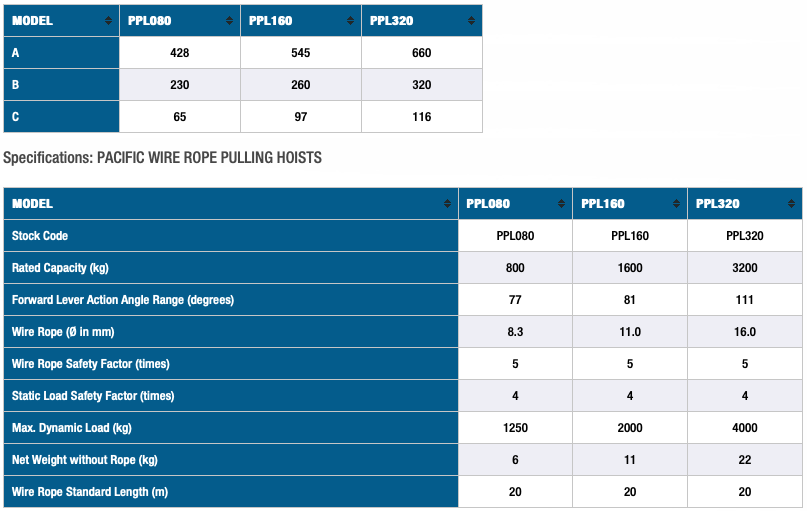
Task: Click the 428 value in row A
Action: pos(180,52)
